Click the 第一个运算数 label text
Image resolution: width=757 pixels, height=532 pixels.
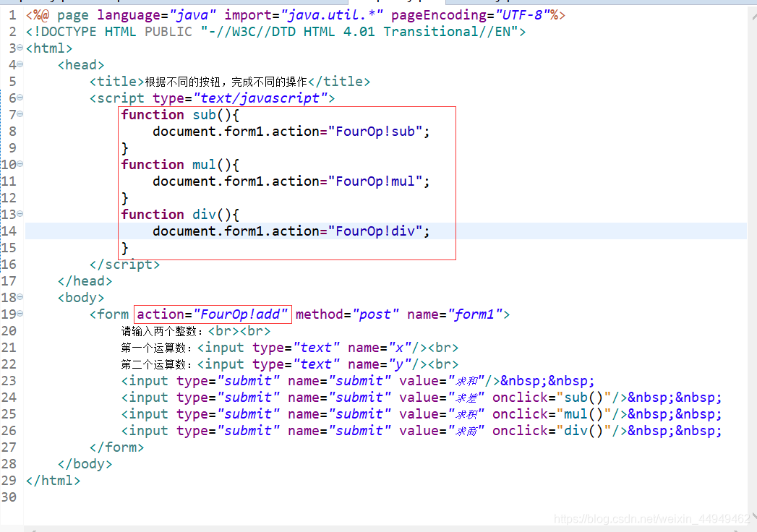pos(155,348)
